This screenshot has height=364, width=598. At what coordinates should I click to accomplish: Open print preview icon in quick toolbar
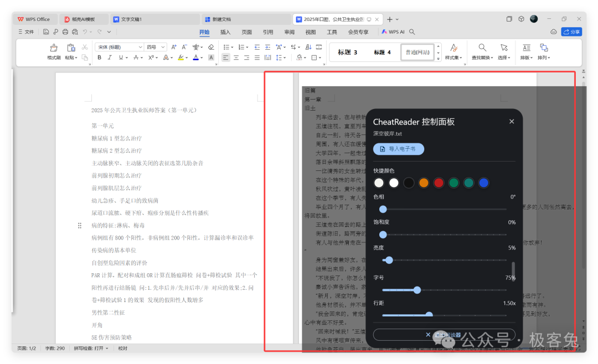tap(75, 32)
